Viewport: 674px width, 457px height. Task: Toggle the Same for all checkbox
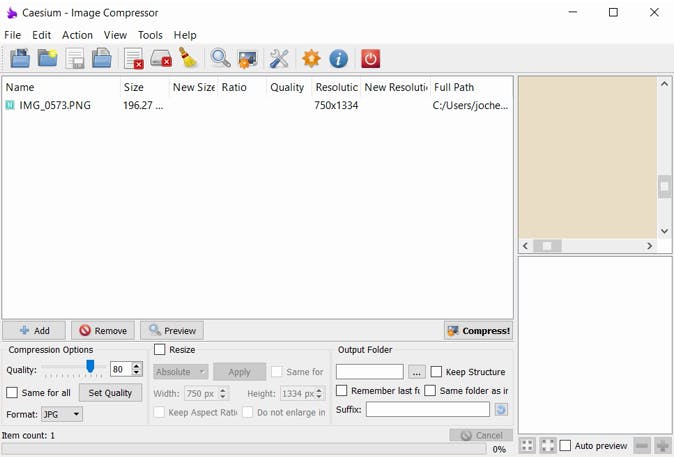[x=12, y=393]
